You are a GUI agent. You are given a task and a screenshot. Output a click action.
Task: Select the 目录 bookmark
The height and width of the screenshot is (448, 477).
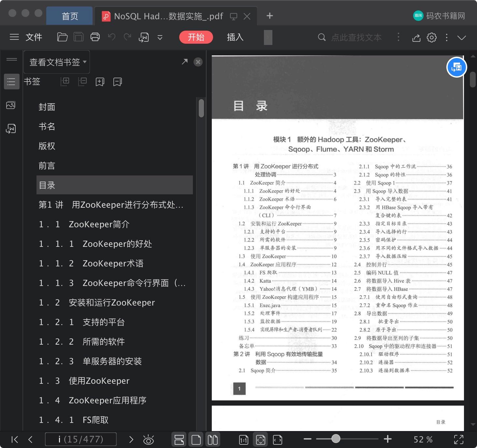(114, 185)
